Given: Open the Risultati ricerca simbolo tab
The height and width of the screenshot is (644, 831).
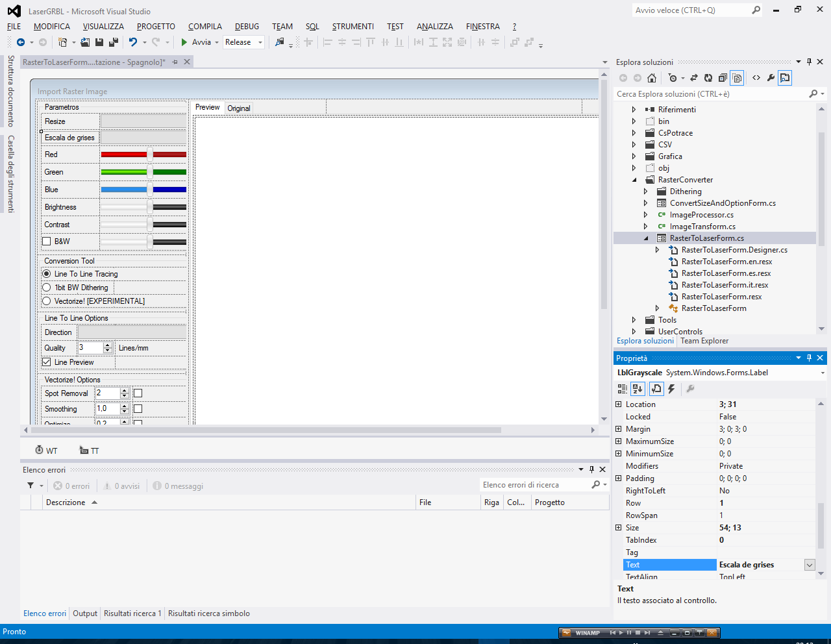Looking at the screenshot, I should (209, 613).
